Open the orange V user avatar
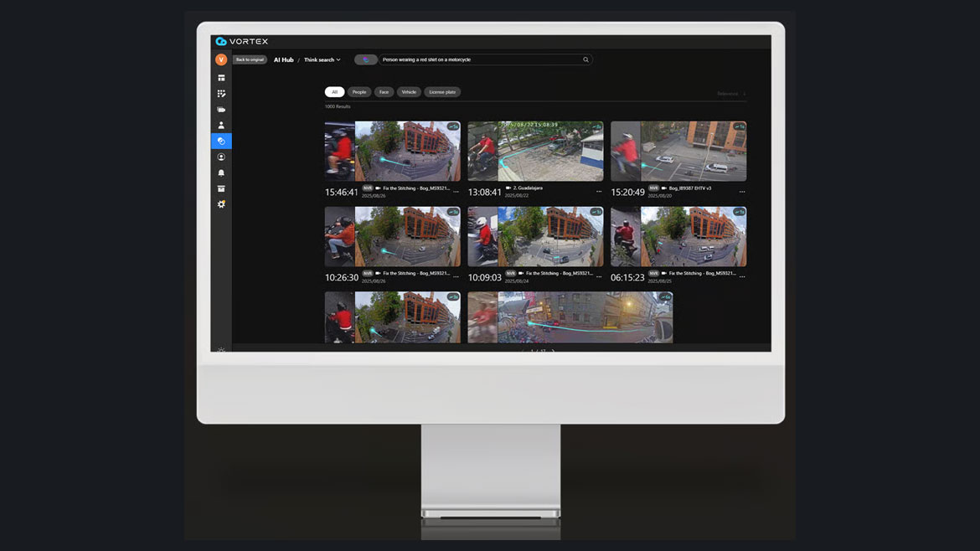 pos(221,59)
